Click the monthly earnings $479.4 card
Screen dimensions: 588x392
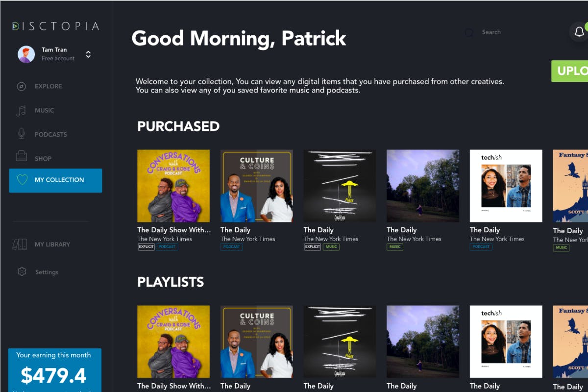(54, 370)
